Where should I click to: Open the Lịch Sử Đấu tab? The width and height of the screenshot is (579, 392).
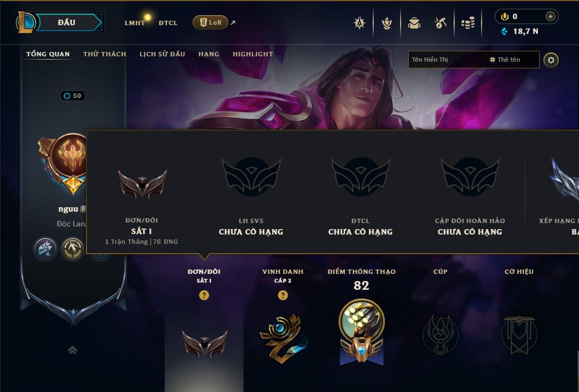click(x=162, y=54)
